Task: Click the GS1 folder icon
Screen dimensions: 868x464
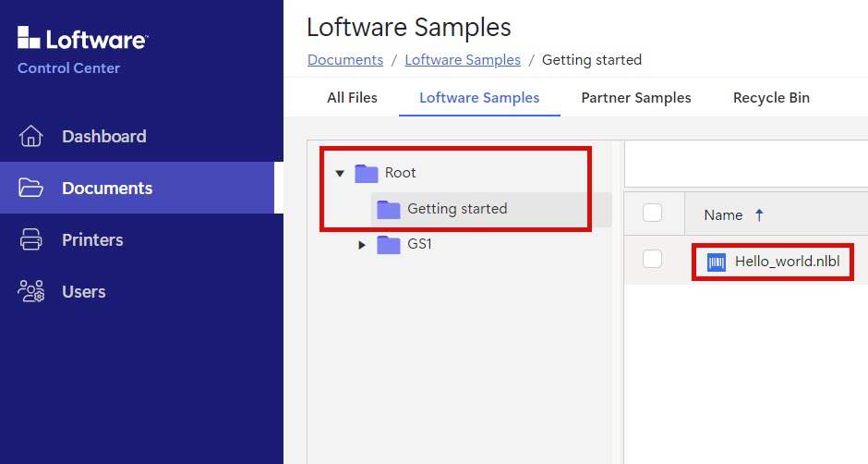Action: click(389, 245)
